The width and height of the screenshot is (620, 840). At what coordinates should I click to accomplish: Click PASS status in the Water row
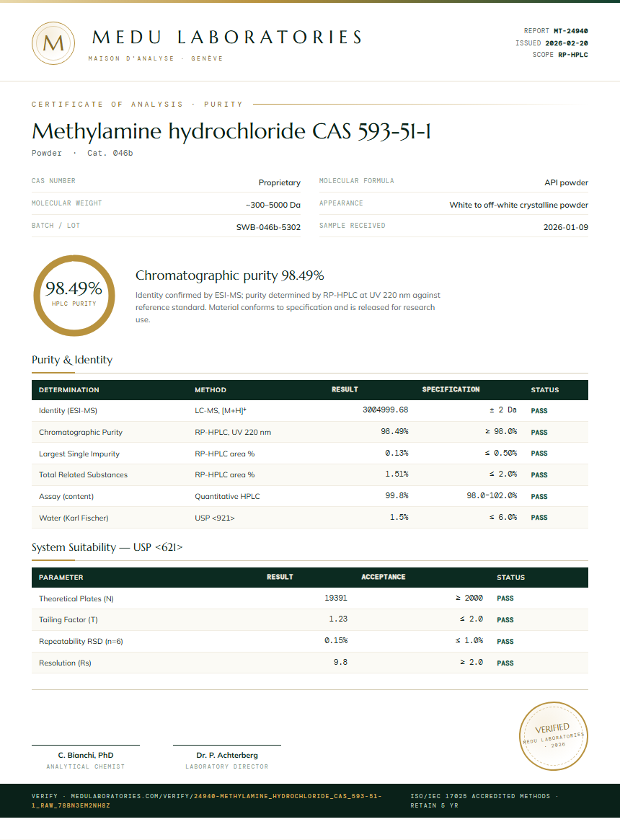coord(539,518)
